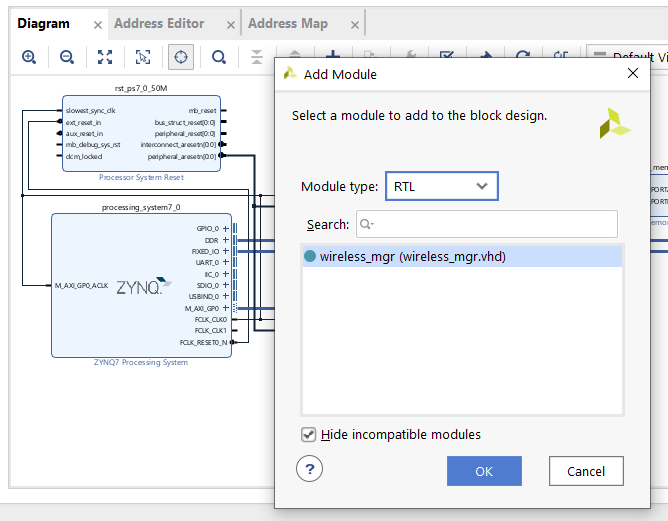Zoom in on the block diagram
Viewport: 668px width, 521px height.
coord(29,57)
